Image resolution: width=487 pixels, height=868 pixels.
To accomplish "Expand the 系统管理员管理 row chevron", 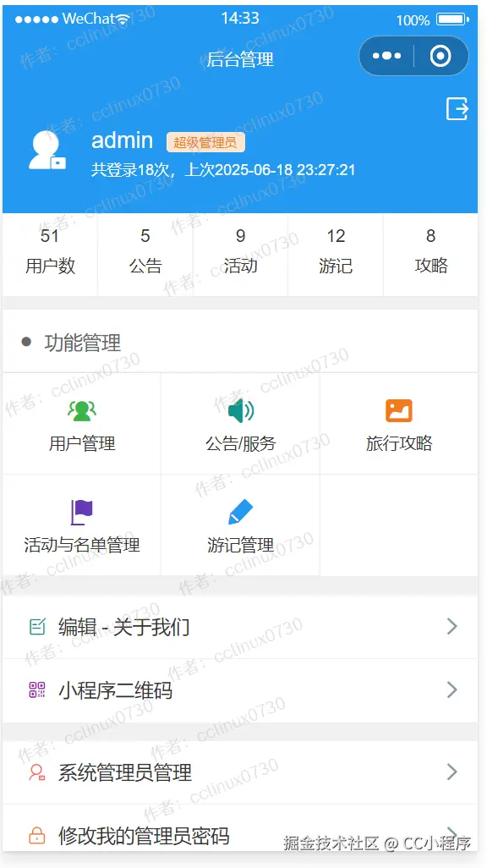I will (452, 772).
